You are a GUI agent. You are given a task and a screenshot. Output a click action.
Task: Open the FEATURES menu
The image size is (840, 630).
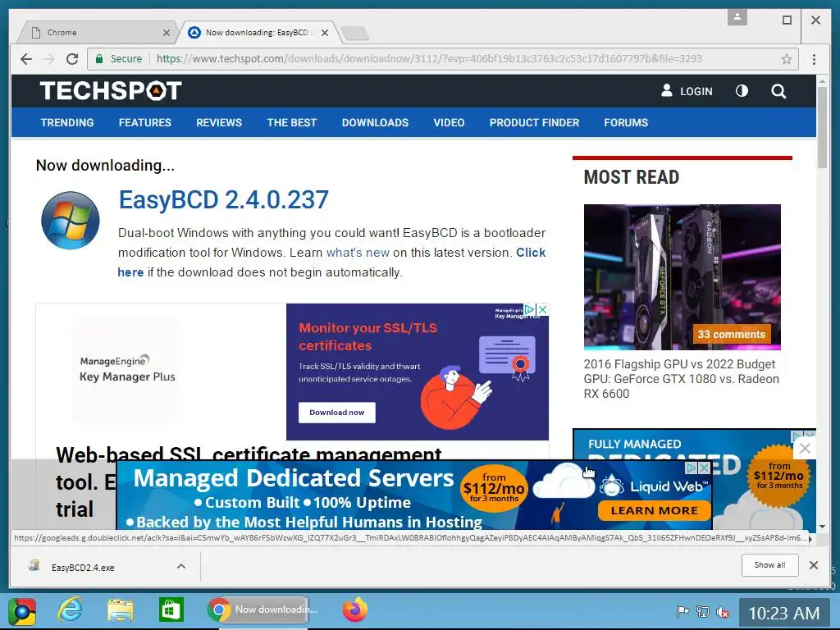tap(145, 123)
